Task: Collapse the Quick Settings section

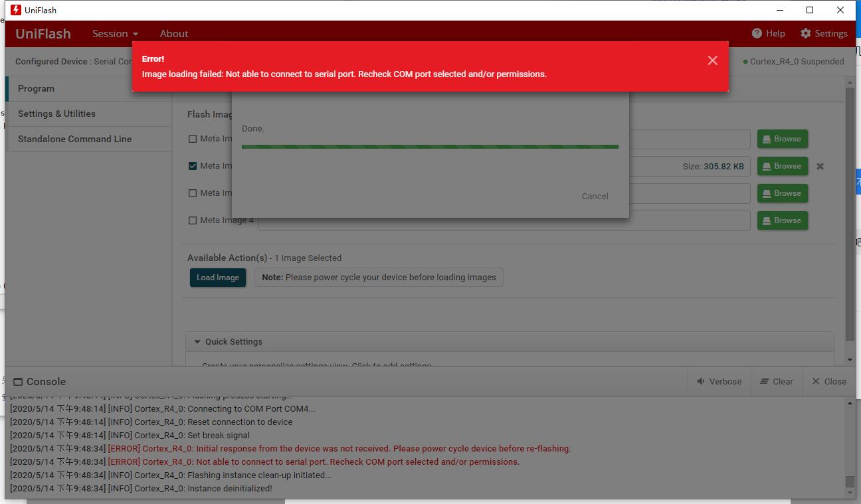Action: point(197,342)
